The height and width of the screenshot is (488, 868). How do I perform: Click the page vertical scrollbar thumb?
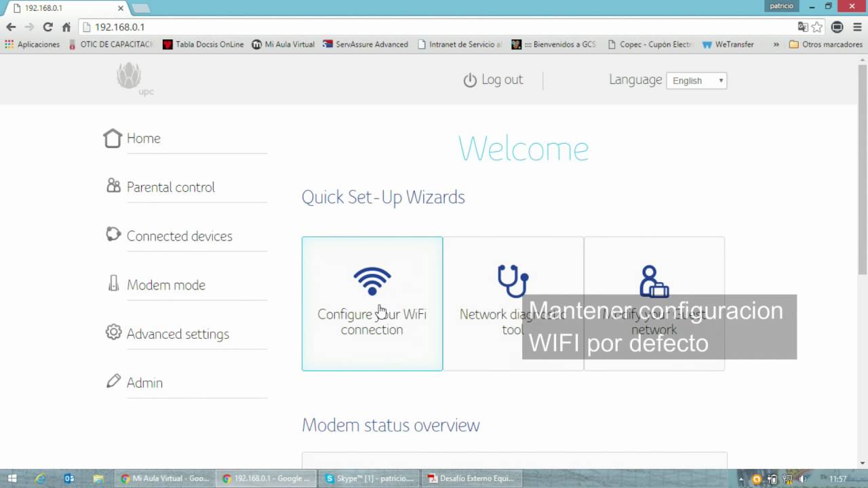(x=863, y=169)
